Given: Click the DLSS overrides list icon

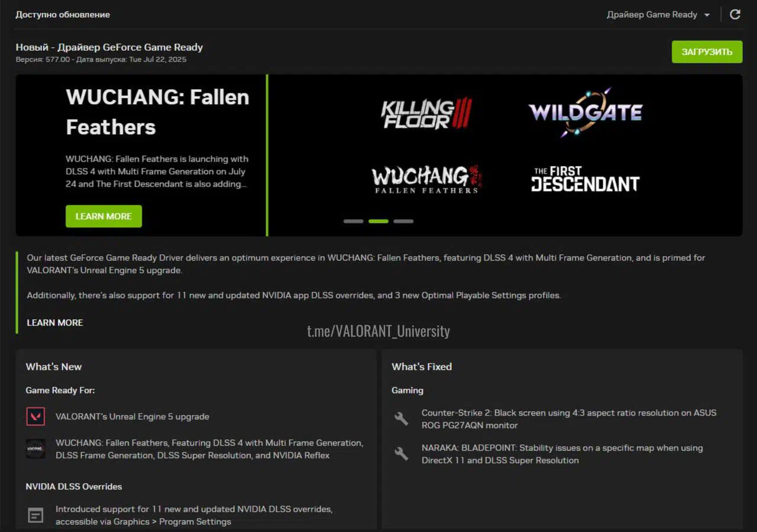Looking at the screenshot, I should tap(35, 515).
